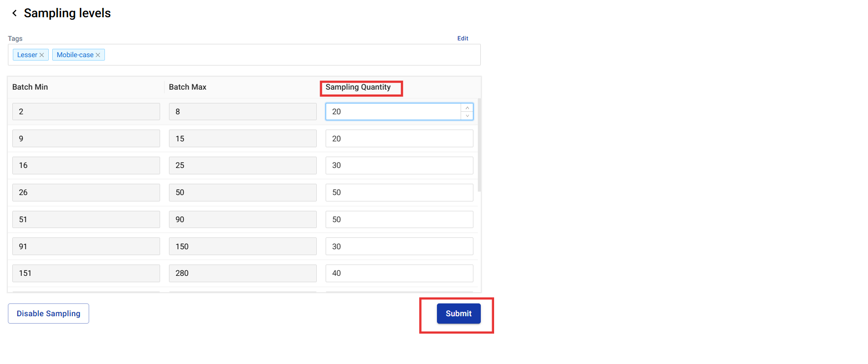Screen dimensions: 868x364
Task: Click the Batch Min column header
Action: (x=30, y=87)
